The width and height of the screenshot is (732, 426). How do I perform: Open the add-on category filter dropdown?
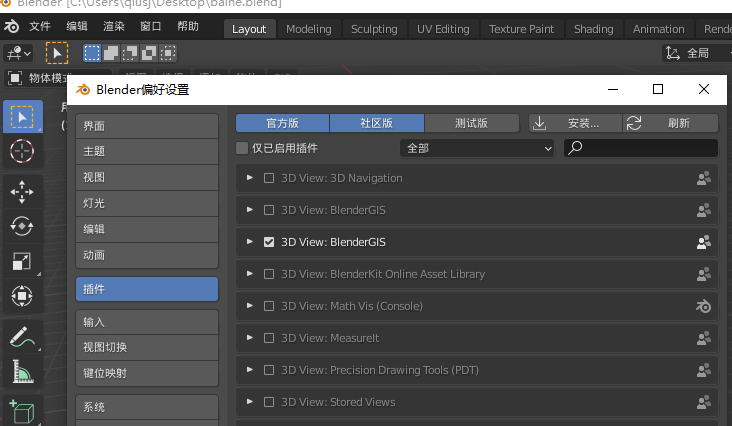click(477, 148)
